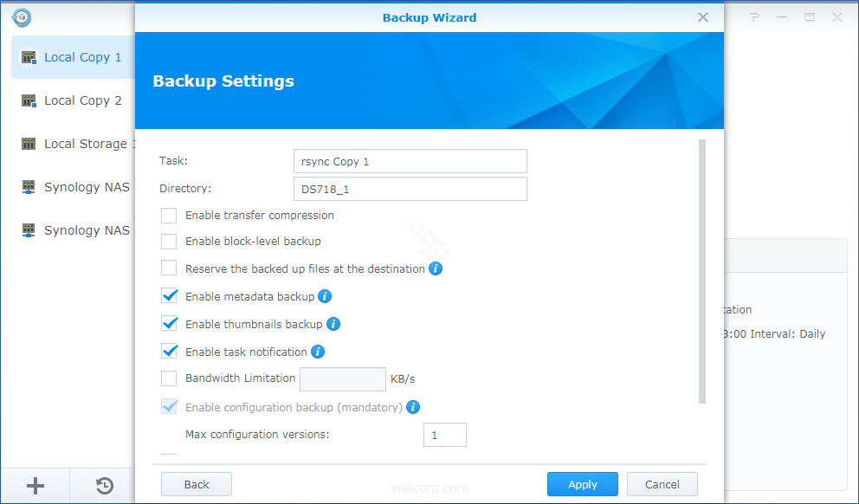
Task: Click the Task name input field
Action: (x=410, y=161)
